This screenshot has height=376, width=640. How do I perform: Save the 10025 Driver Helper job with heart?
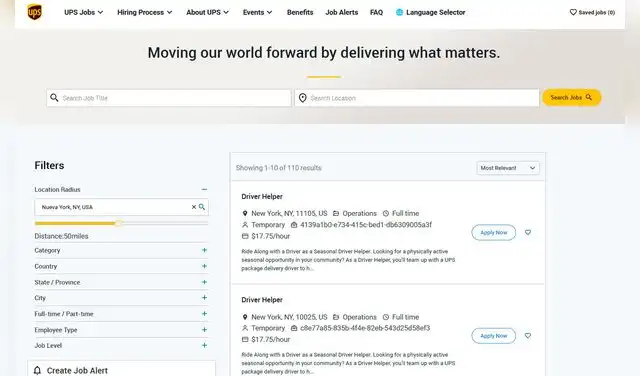point(528,336)
